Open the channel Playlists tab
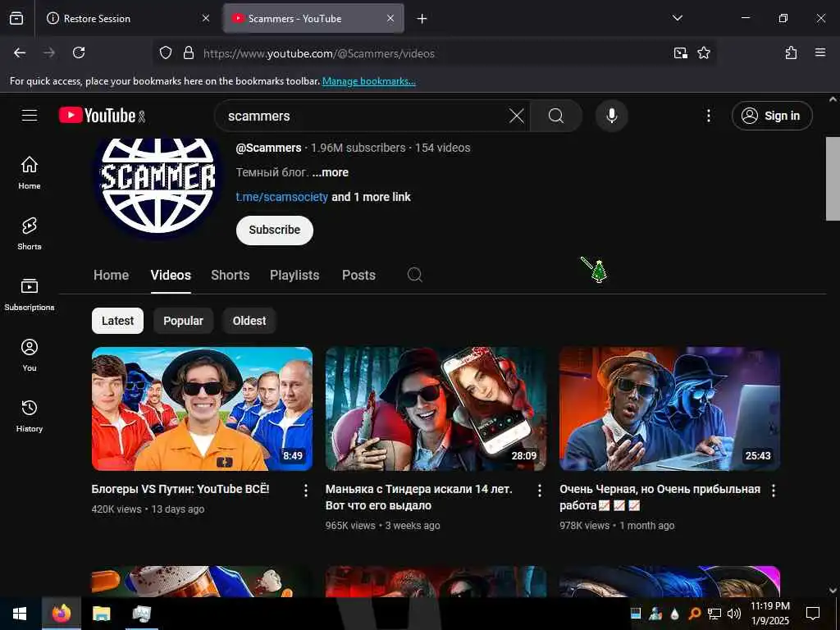Viewport: 840px width, 630px height. pyautogui.click(x=294, y=275)
